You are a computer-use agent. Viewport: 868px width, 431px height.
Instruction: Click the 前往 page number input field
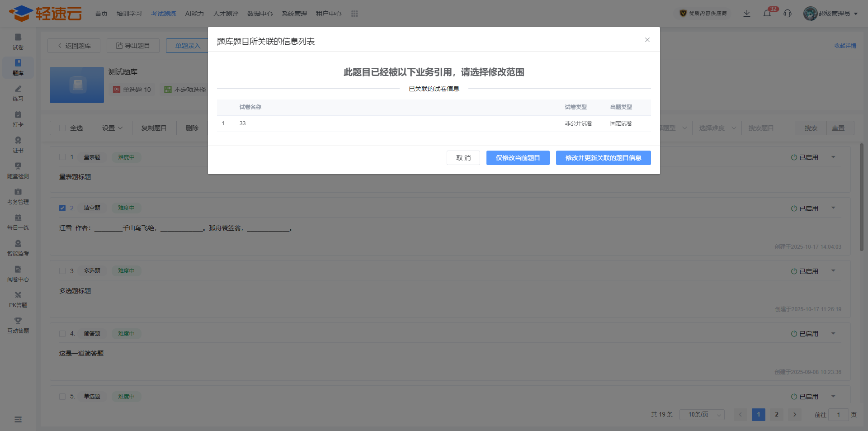click(x=838, y=415)
